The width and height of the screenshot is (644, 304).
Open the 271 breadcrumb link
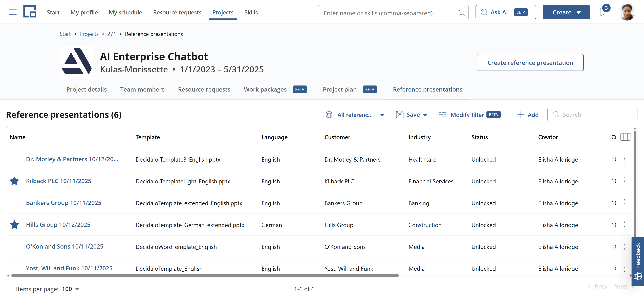pos(112,34)
